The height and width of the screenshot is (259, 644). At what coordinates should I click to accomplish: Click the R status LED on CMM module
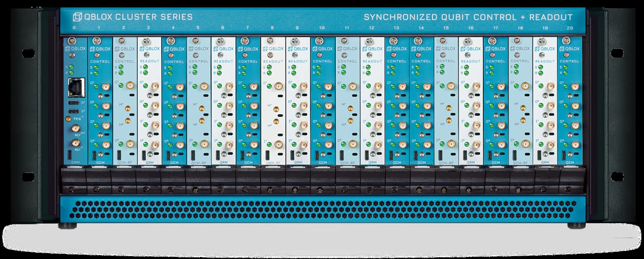(71, 73)
